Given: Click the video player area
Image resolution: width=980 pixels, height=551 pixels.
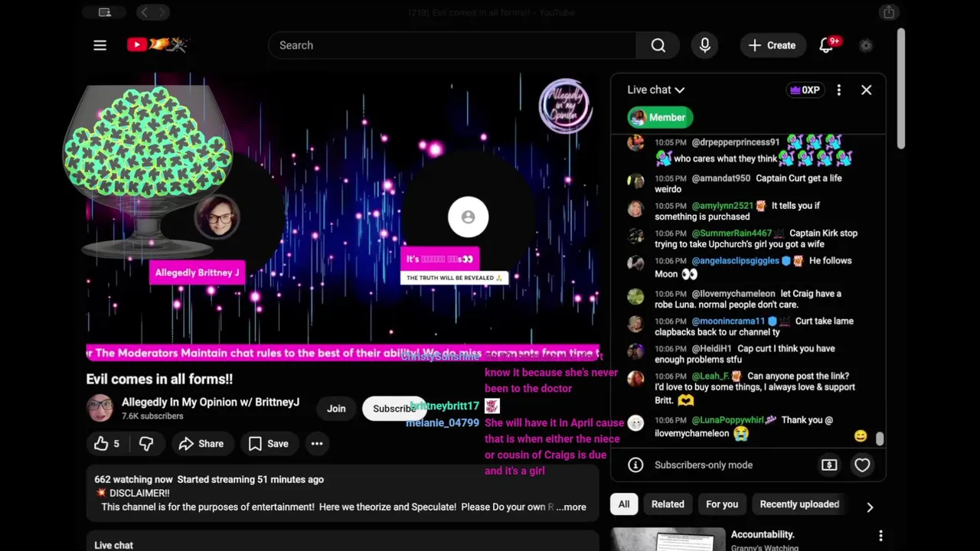Looking at the screenshot, I should click(342, 217).
